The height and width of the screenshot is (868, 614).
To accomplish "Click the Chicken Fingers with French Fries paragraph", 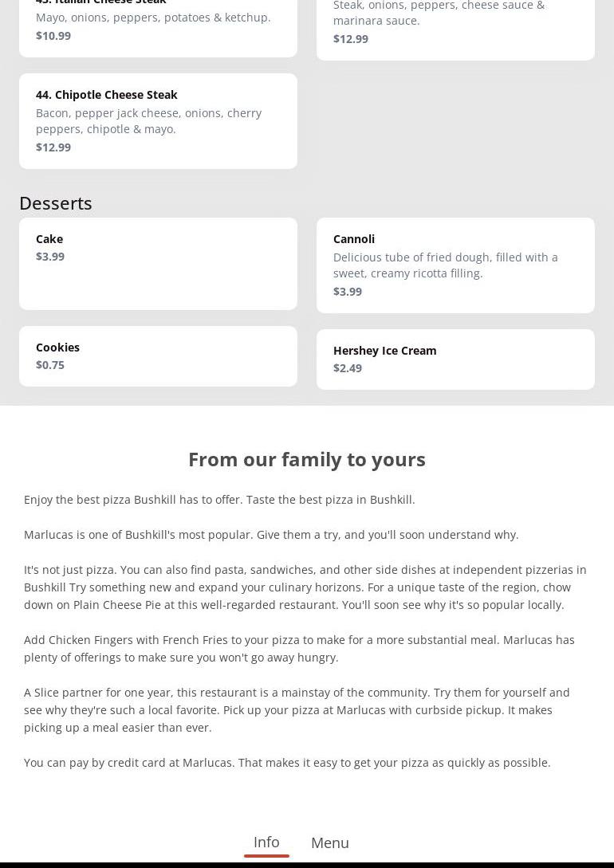I will [299, 649].
